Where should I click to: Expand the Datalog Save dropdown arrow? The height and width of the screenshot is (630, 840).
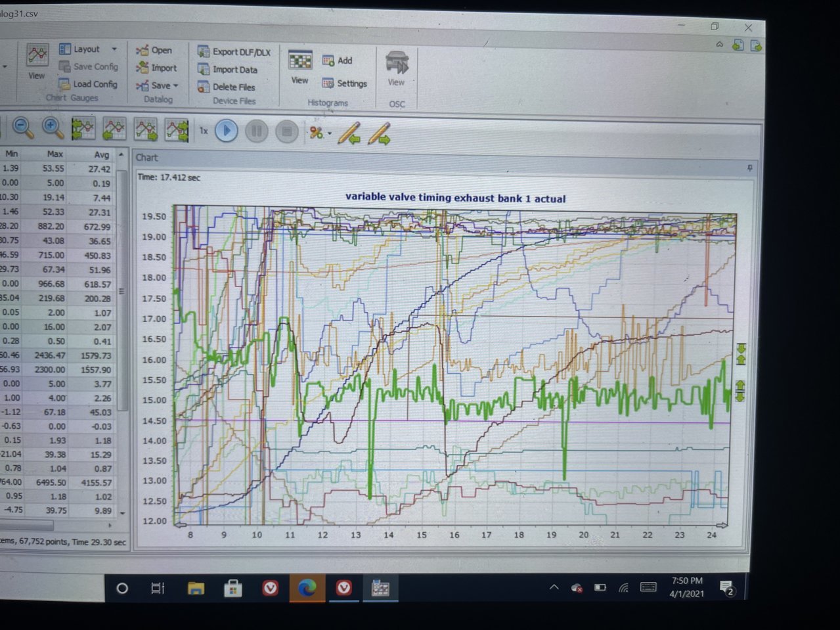click(x=176, y=85)
